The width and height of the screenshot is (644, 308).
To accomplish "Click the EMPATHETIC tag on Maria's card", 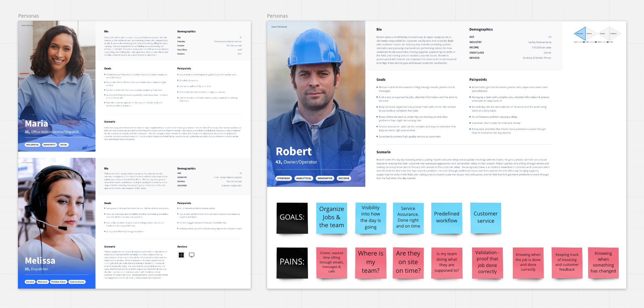I will tap(49, 145).
